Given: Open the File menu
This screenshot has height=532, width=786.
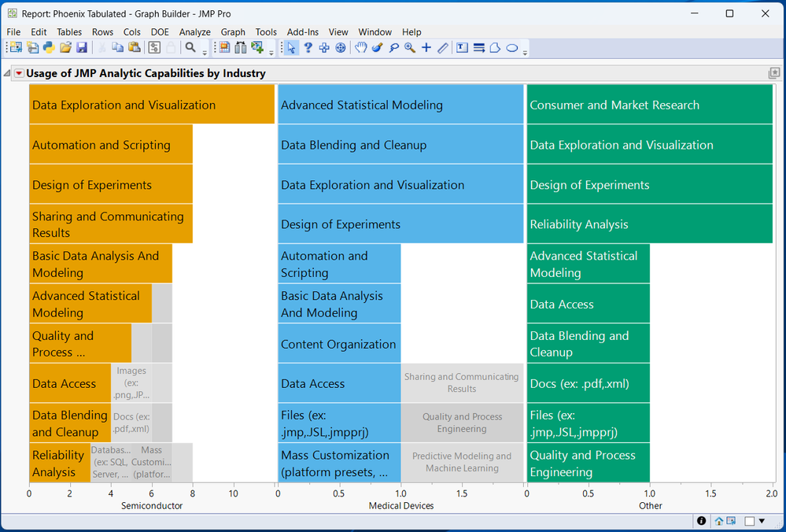Looking at the screenshot, I should [x=13, y=31].
